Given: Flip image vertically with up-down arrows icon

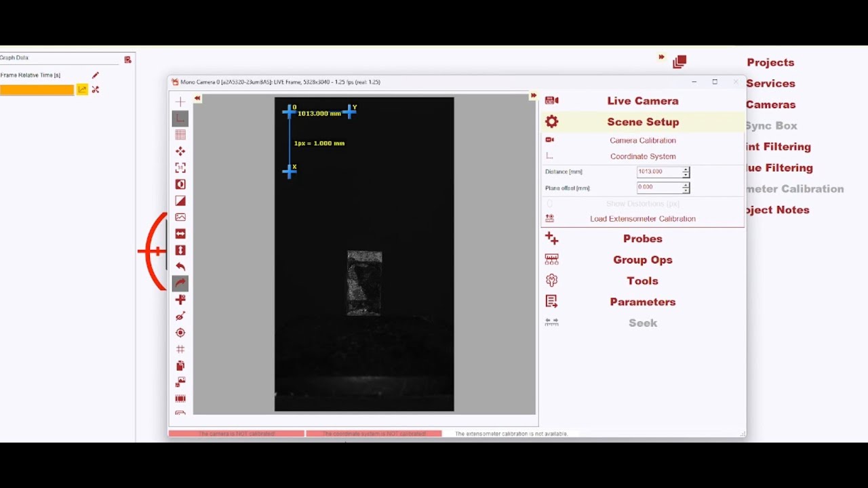Looking at the screenshot, I should tap(180, 250).
